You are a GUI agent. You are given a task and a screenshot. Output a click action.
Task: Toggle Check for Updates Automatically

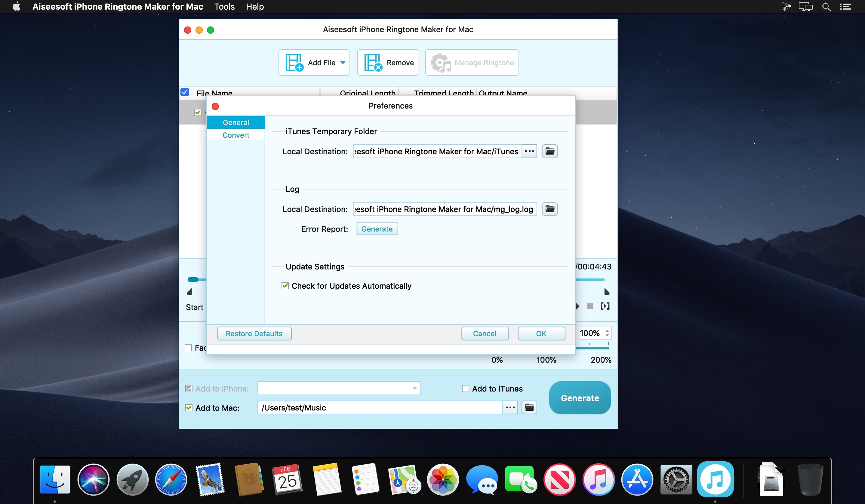click(285, 285)
